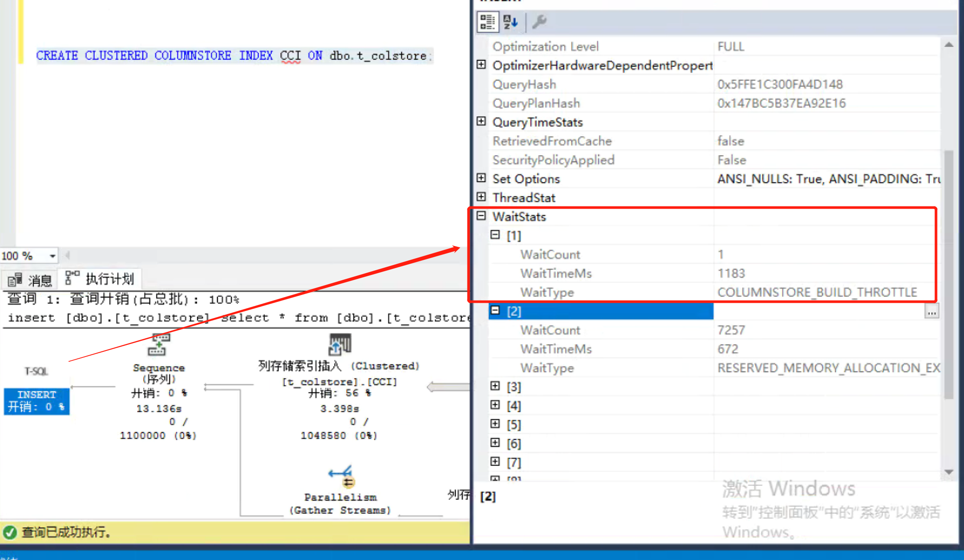Screen dimensions: 964x560
Task: Collapse wait stats entry [1]
Action: pos(495,235)
